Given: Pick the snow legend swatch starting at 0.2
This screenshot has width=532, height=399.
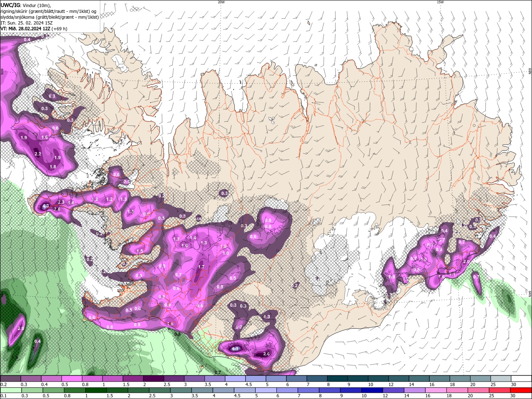Looking at the screenshot, I should (x=10, y=379).
